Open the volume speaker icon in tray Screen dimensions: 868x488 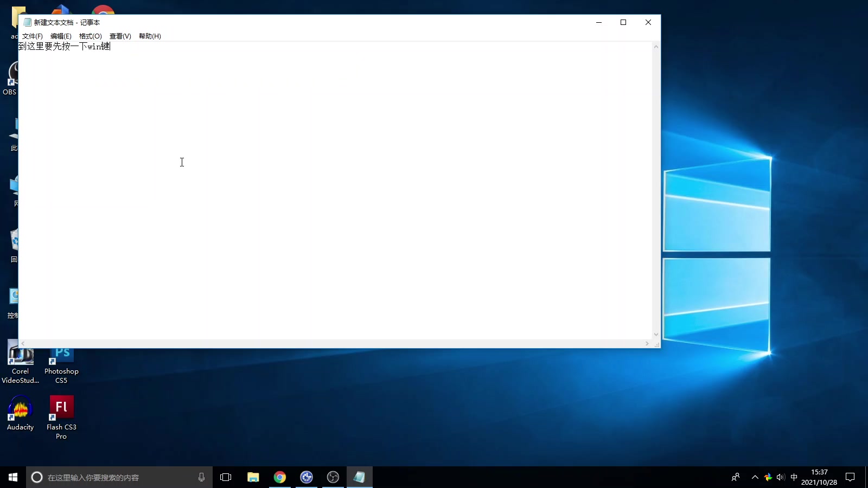point(781,477)
